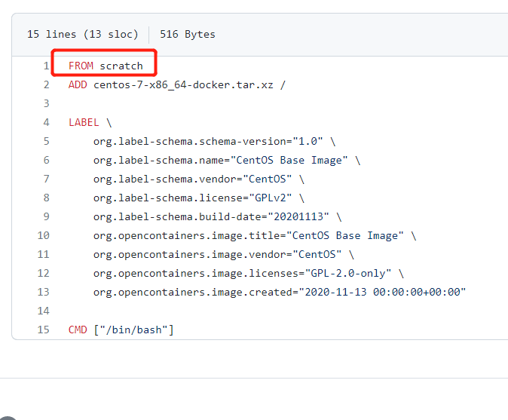
Task: Click org.label-schema.license="GPLv2" line
Action: [198, 198]
